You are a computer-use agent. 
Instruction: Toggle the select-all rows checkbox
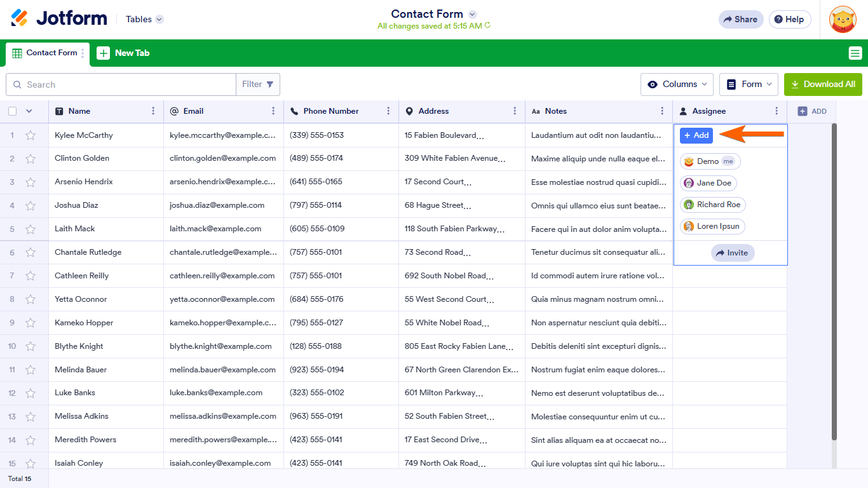(x=13, y=111)
